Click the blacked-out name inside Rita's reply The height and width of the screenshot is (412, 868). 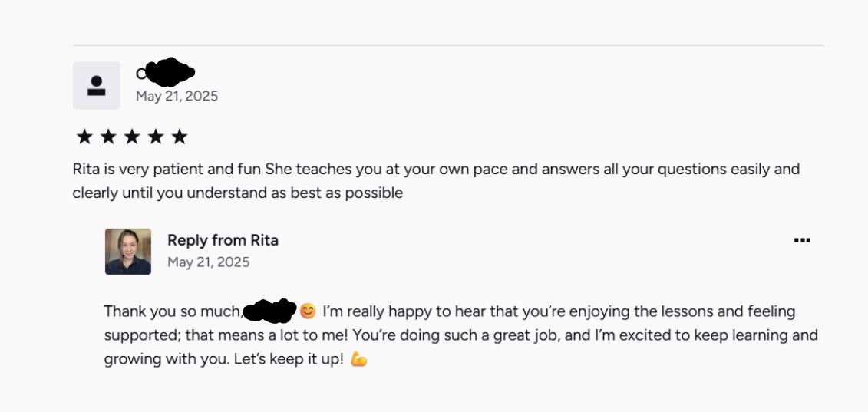pyautogui.click(x=269, y=311)
